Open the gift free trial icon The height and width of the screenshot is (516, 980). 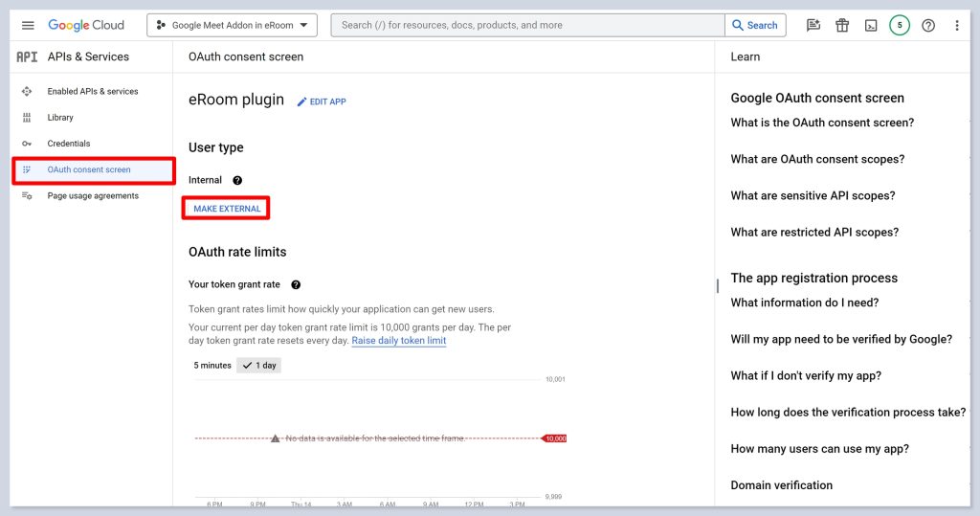(842, 26)
